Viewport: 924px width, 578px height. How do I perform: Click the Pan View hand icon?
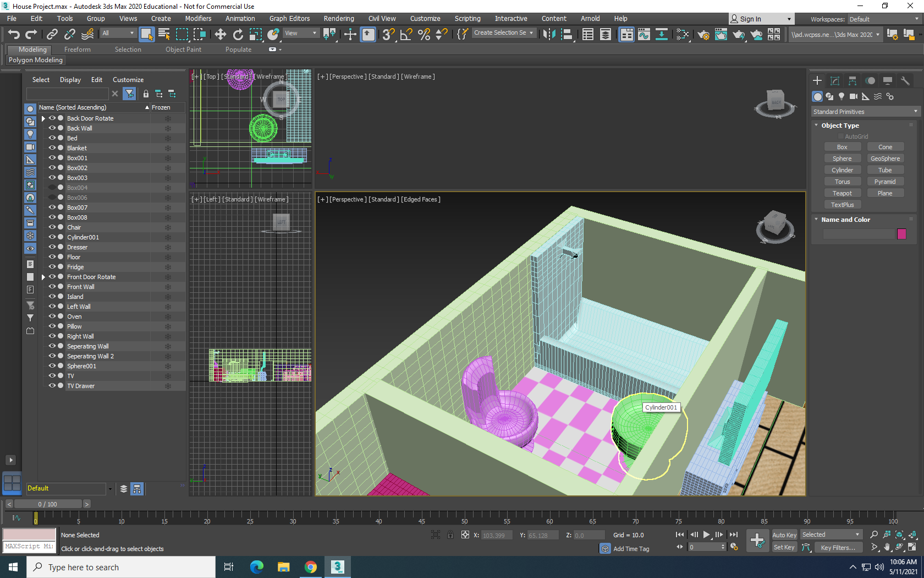pyautogui.click(x=887, y=547)
